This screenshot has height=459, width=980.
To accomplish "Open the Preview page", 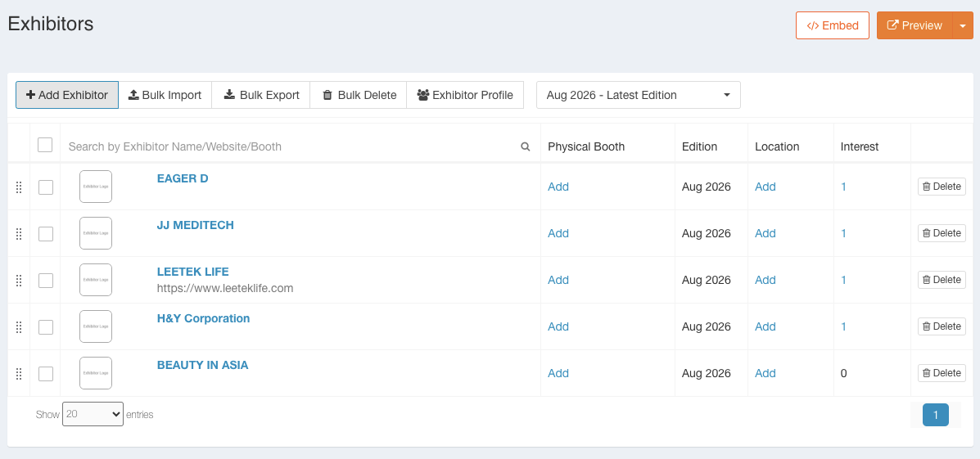I will click(x=915, y=25).
